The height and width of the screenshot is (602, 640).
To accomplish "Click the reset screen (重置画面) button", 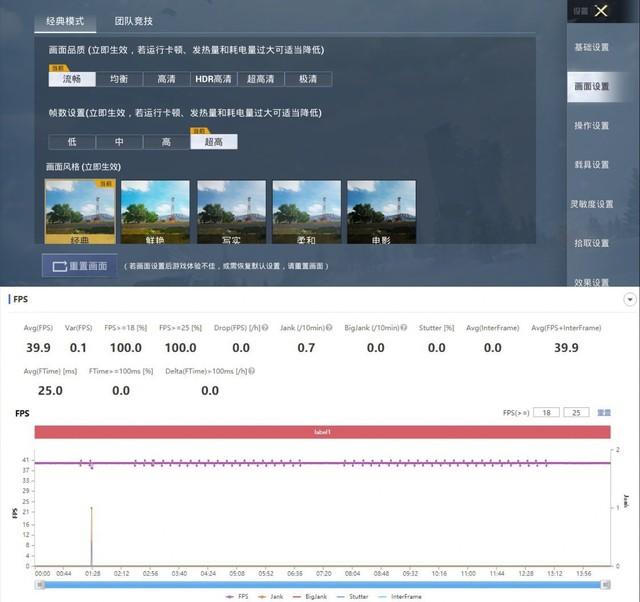I will pyautogui.click(x=76, y=266).
